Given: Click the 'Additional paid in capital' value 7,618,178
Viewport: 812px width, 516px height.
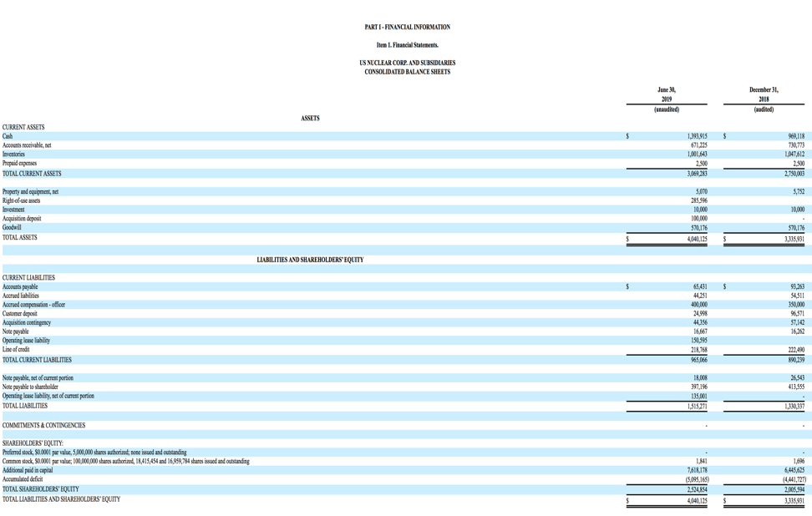Looking at the screenshot, I should (693, 471).
